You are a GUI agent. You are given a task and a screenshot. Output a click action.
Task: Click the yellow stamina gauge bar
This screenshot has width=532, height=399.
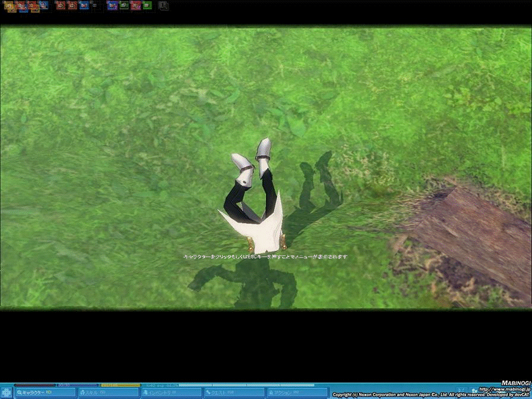tap(120, 385)
